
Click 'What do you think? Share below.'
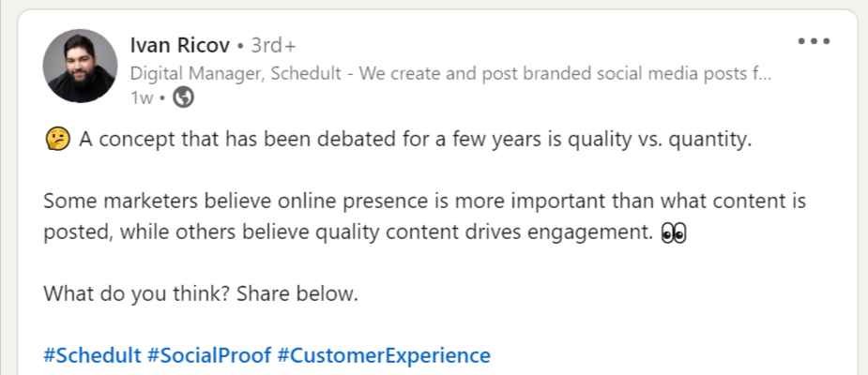click(201, 293)
